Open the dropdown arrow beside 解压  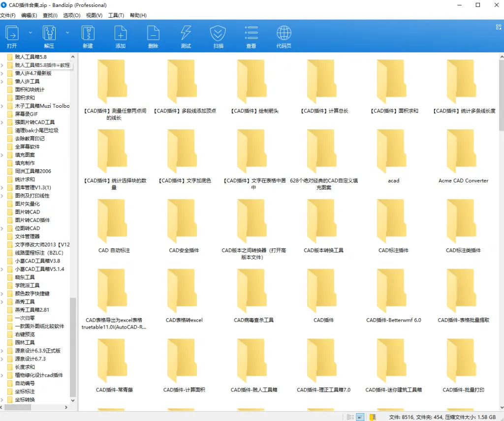[x=67, y=33]
